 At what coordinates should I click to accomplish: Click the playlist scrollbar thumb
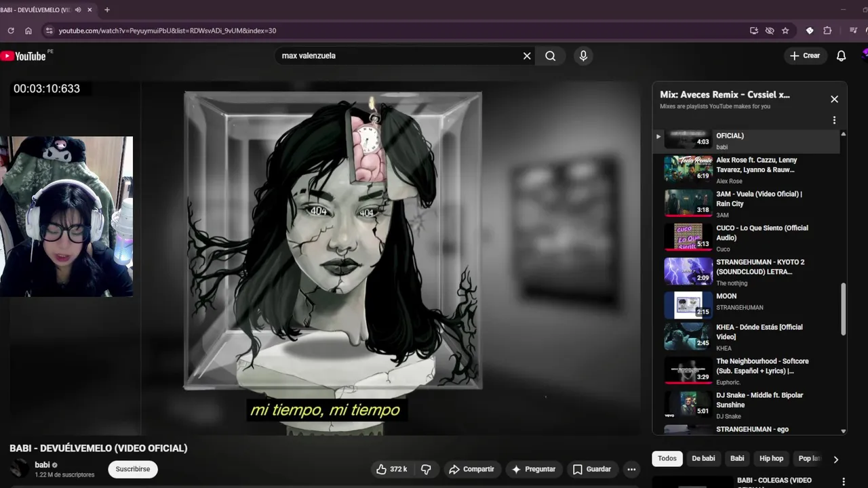click(844, 308)
